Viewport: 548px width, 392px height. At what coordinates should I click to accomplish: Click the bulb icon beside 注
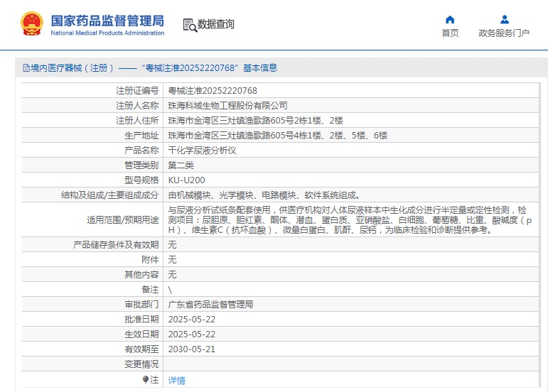coord(146,379)
